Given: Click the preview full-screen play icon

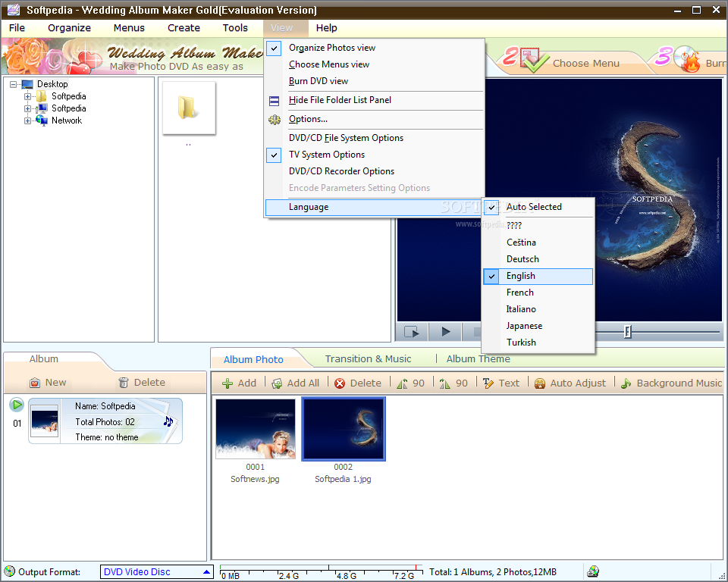Looking at the screenshot, I should (x=412, y=332).
